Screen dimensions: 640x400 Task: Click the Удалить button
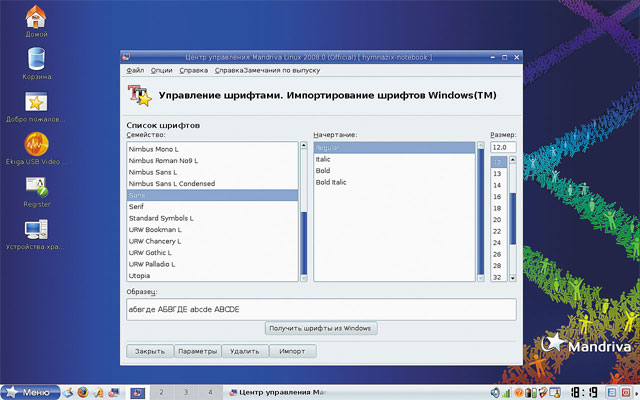coord(245,351)
